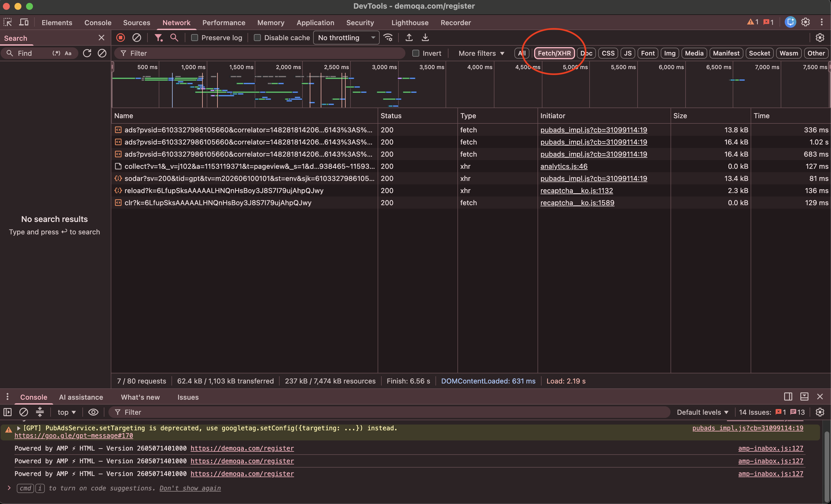The height and width of the screenshot is (504, 831).
Task: Close the Search sidebar panel
Action: 101,38
